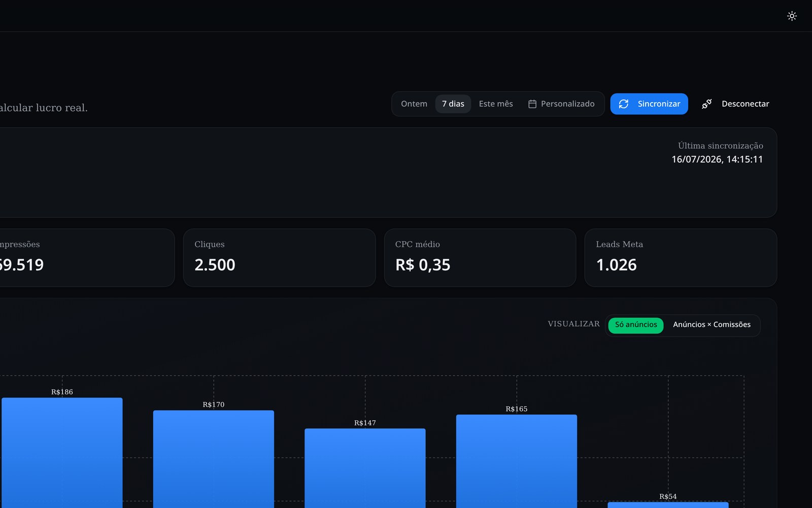Select the Ontem date range
Viewport: 812px width, 508px height.
tap(414, 104)
